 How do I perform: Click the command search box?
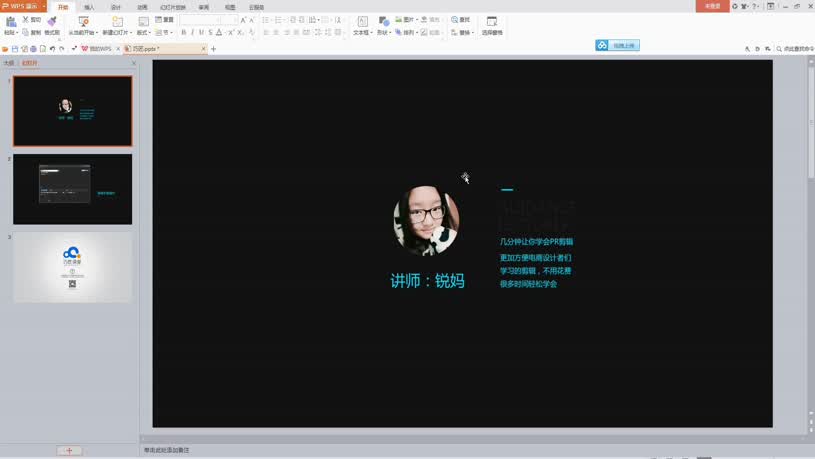coord(795,48)
